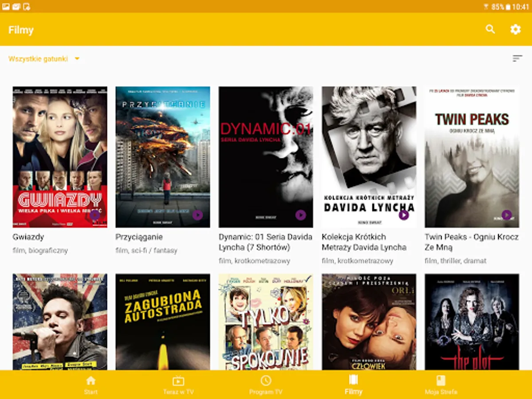
Task: Click 'film, krotkometrazowy' label under Dynamic: 01
Action: point(254,261)
